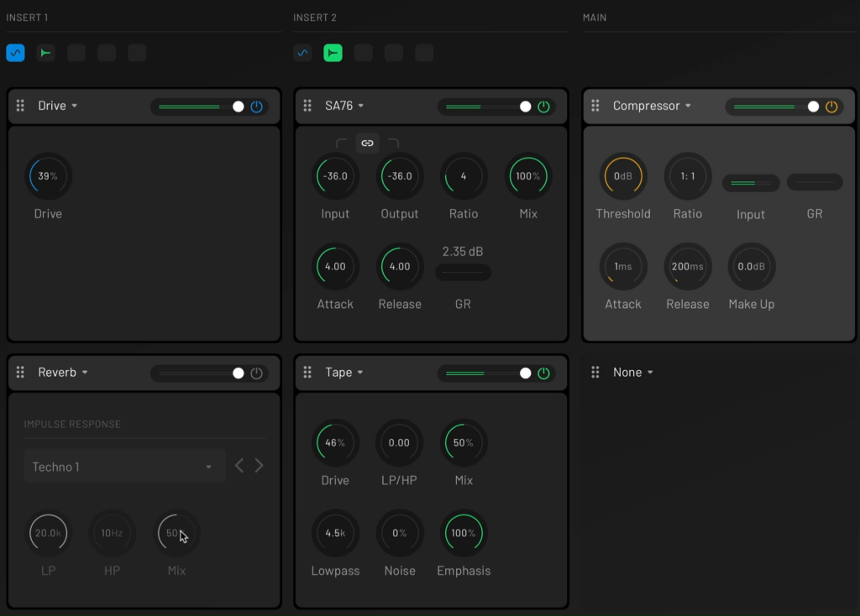Screen dimensions: 860x616
Task: Grab the SA76 module drag handle
Action: coord(307,105)
